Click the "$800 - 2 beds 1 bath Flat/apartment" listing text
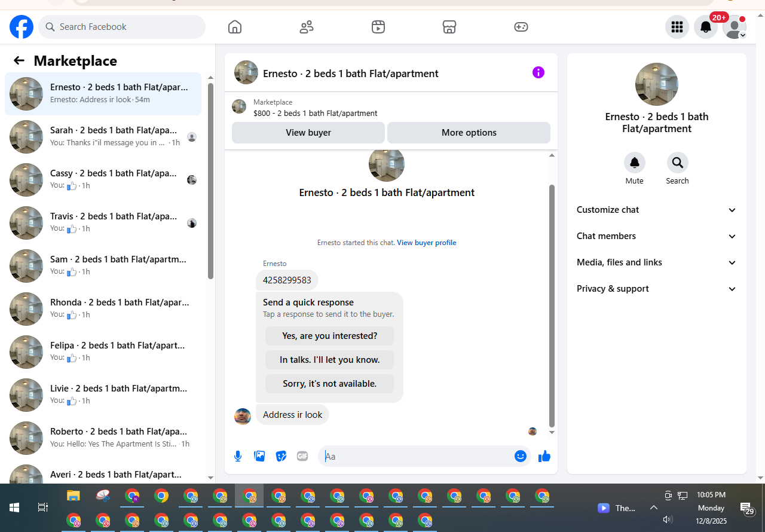The width and height of the screenshot is (765, 532). tap(315, 113)
